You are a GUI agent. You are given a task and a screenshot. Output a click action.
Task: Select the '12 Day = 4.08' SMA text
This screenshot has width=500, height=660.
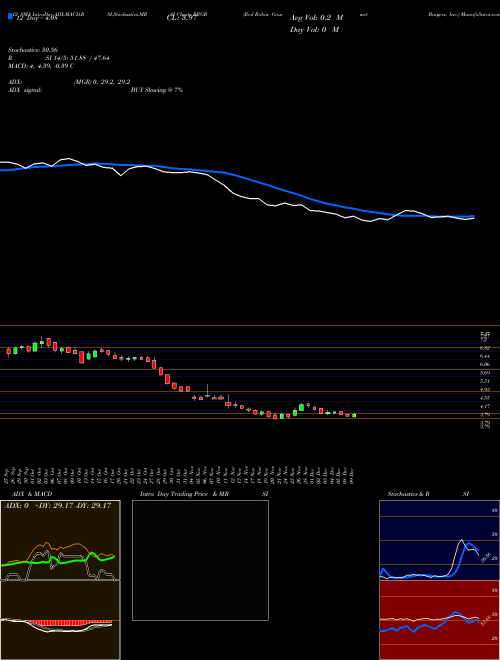[x=36, y=18]
